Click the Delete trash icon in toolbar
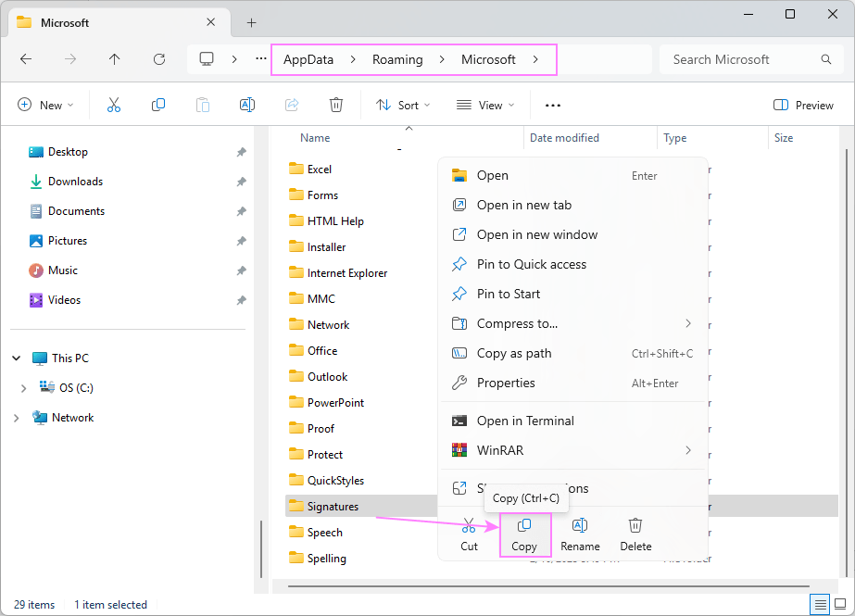Viewport: 855px width, 616px height. click(336, 105)
